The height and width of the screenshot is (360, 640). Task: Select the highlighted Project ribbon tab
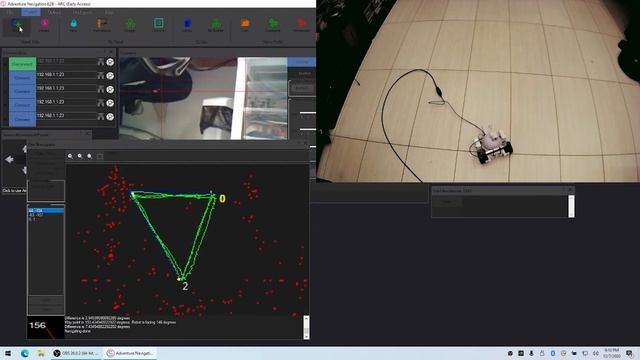(31, 12)
